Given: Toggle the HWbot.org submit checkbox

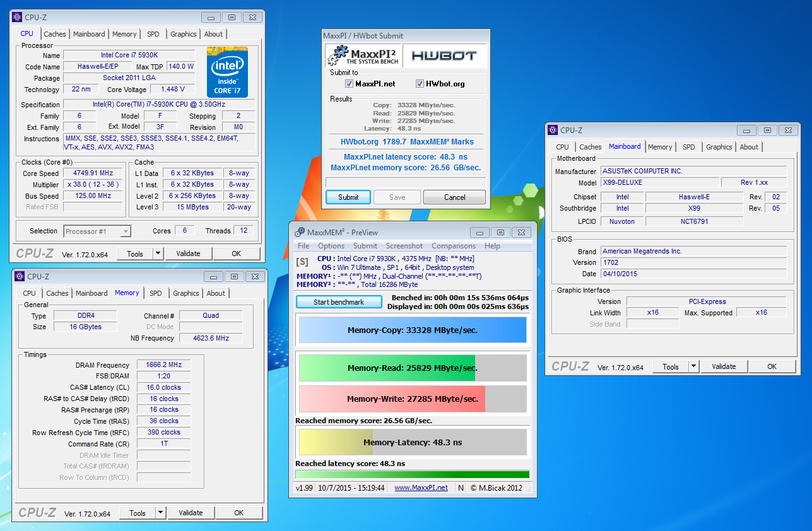Looking at the screenshot, I should click(x=420, y=84).
